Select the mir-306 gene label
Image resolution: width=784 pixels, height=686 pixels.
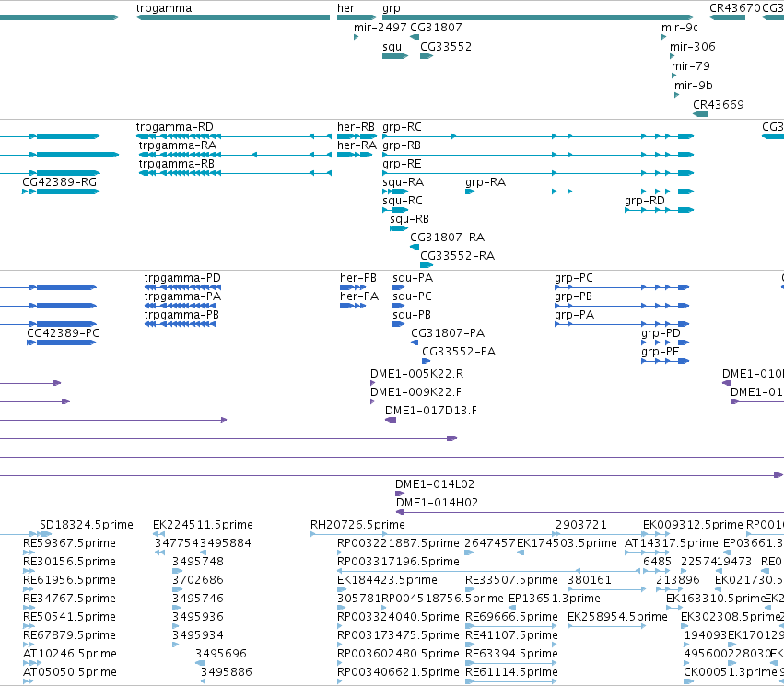[x=693, y=47]
